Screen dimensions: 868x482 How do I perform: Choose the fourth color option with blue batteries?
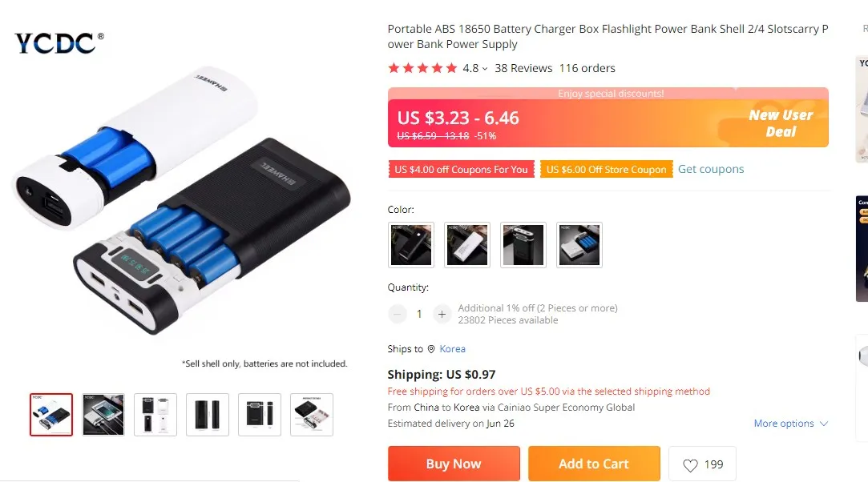click(x=579, y=245)
